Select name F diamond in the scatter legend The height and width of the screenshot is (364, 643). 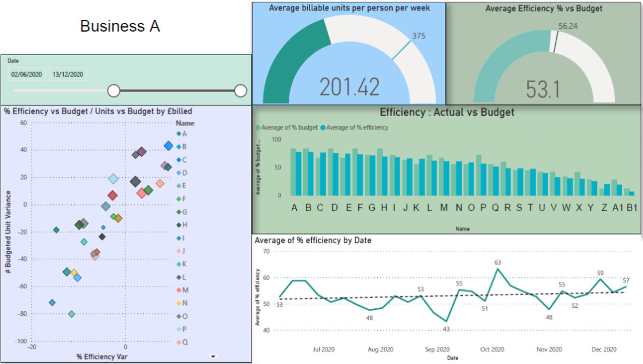179,199
